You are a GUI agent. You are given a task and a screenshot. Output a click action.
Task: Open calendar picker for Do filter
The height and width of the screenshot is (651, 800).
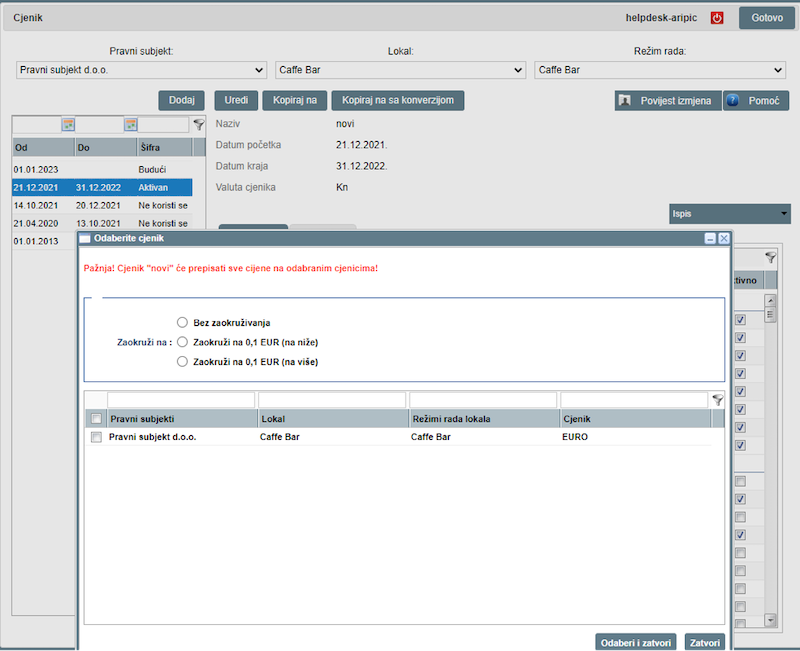[x=131, y=125]
